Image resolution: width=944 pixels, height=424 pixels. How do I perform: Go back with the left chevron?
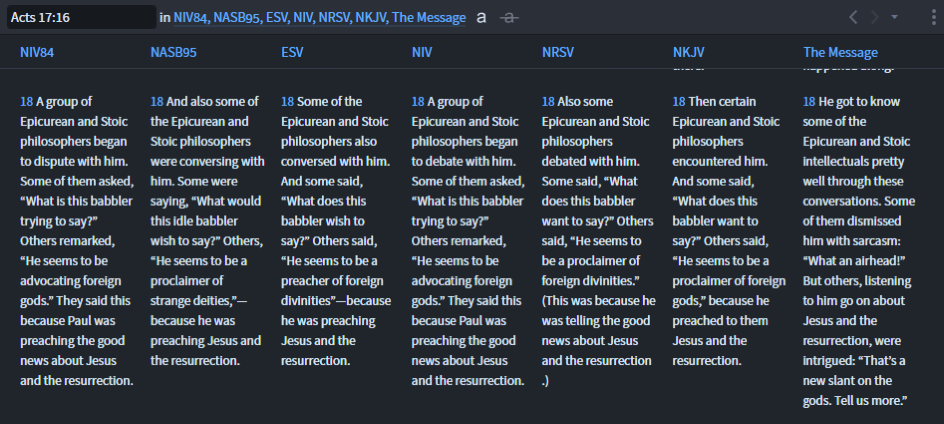853,17
